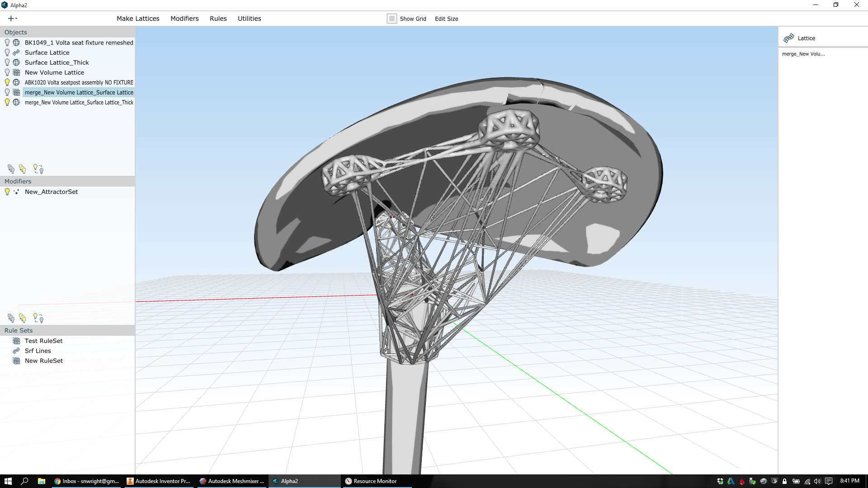Show all objects with yellow bulbs icon

pyautogui.click(x=23, y=169)
